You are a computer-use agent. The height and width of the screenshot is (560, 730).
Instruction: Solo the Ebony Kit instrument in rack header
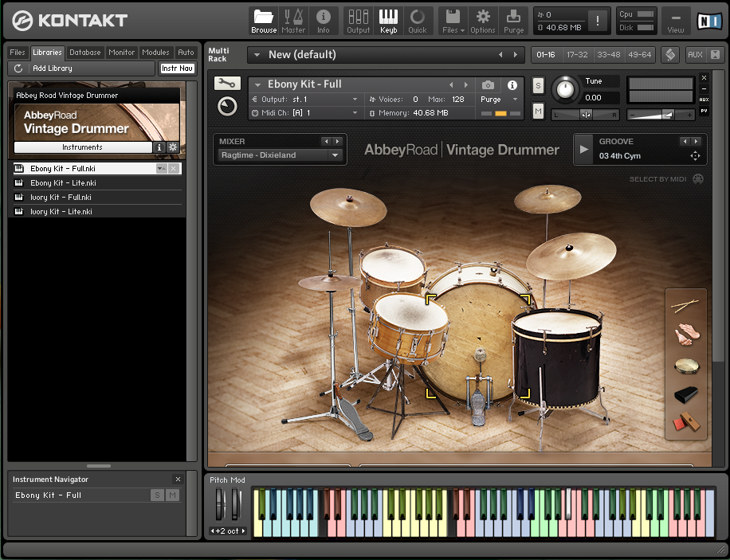(x=538, y=86)
